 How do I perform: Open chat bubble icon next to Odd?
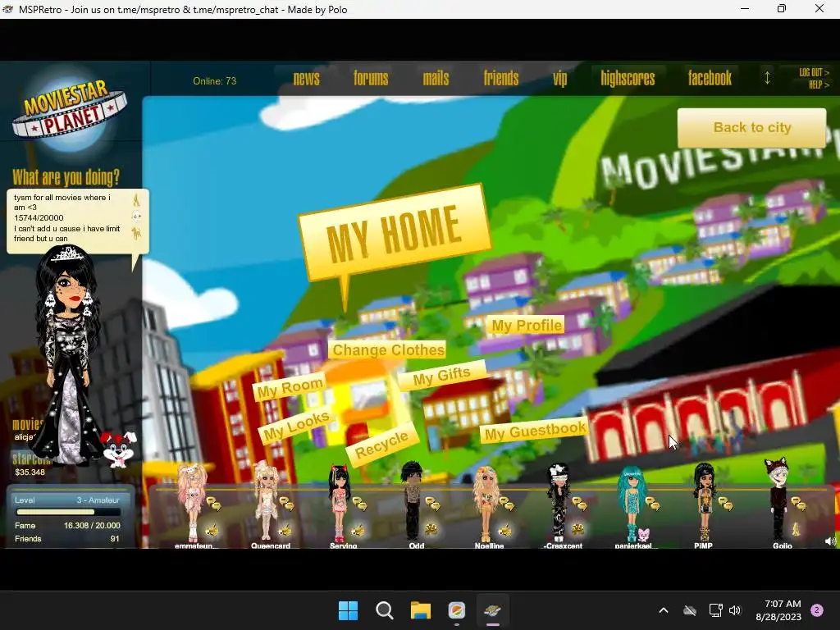coord(432,504)
